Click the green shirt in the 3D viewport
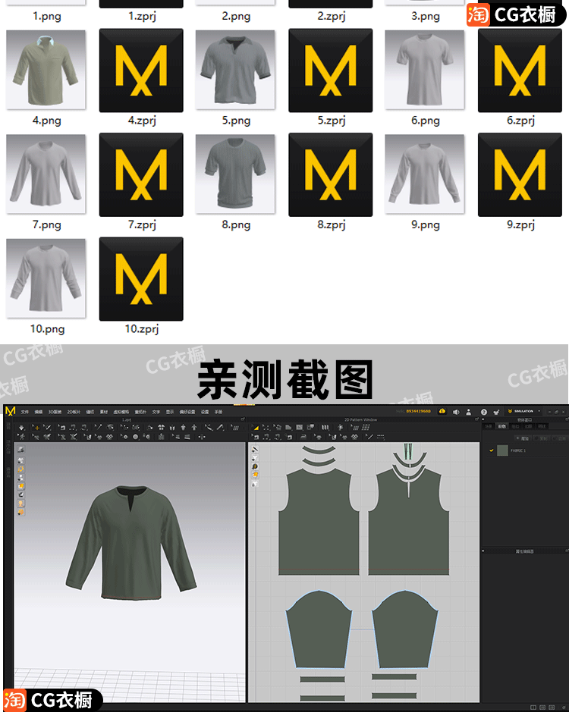569x728 pixels. [x=131, y=543]
